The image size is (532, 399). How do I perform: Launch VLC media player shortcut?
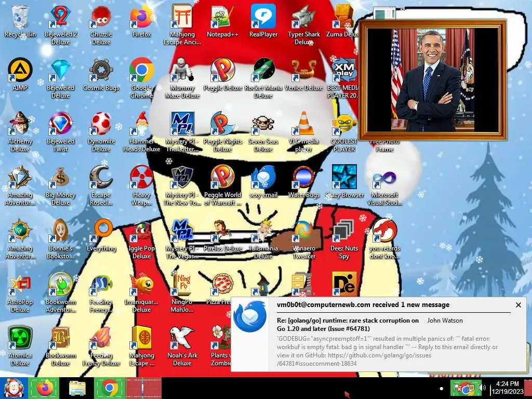point(303,131)
